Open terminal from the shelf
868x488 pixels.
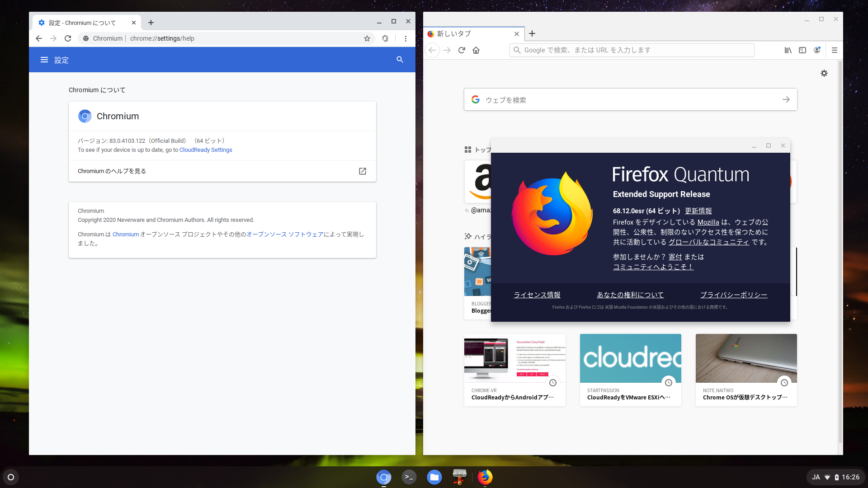click(409, 477)
